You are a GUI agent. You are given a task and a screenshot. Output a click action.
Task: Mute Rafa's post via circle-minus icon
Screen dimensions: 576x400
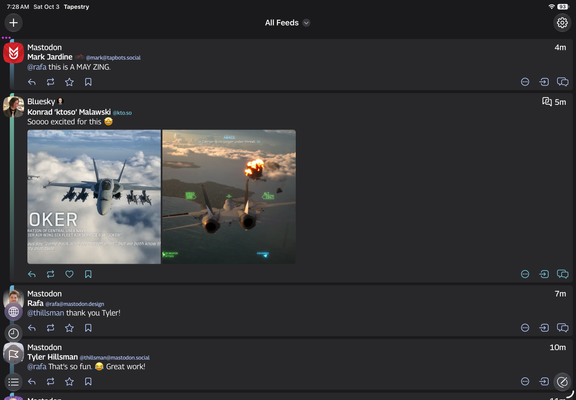point(525,328)
